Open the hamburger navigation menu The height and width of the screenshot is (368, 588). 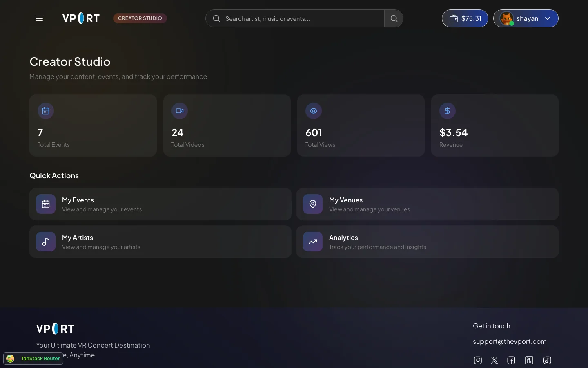coord(39,18)
